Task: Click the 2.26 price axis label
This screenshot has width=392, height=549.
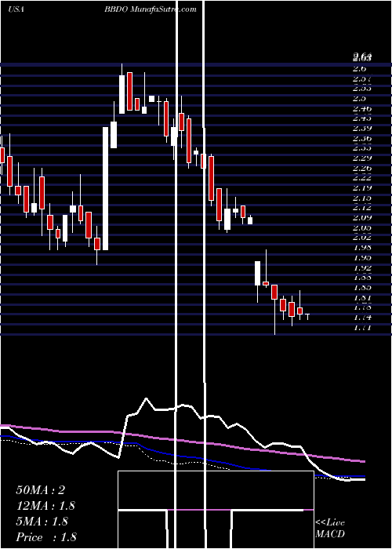Action: (x=362, y=169)
